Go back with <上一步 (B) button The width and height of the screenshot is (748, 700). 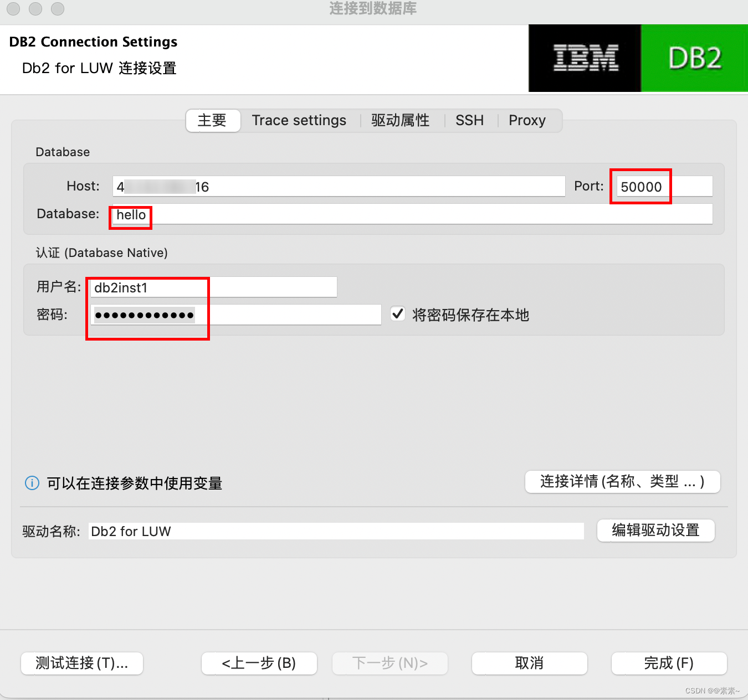[x=259, y=663]
